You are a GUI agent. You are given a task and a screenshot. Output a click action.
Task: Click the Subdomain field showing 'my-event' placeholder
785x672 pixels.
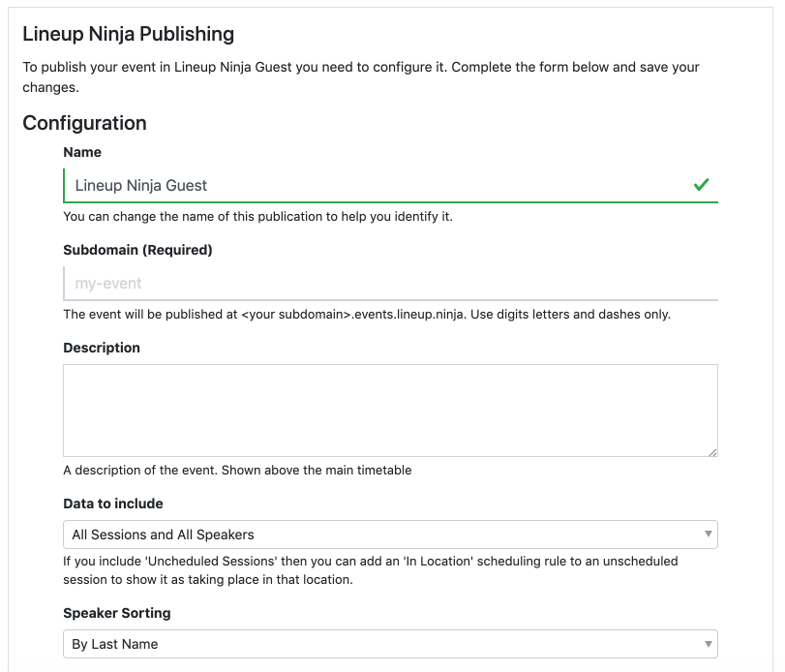click(x=390, y=284)
